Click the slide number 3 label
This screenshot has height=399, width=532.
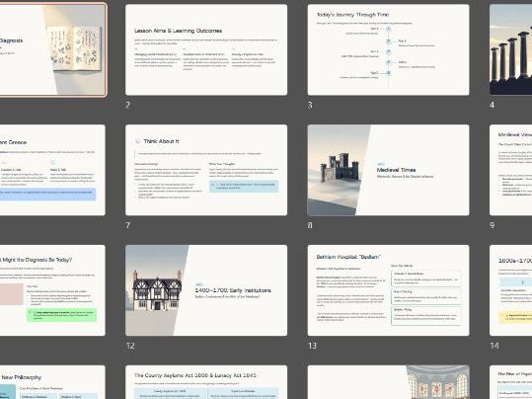click(x=310, y=106)
